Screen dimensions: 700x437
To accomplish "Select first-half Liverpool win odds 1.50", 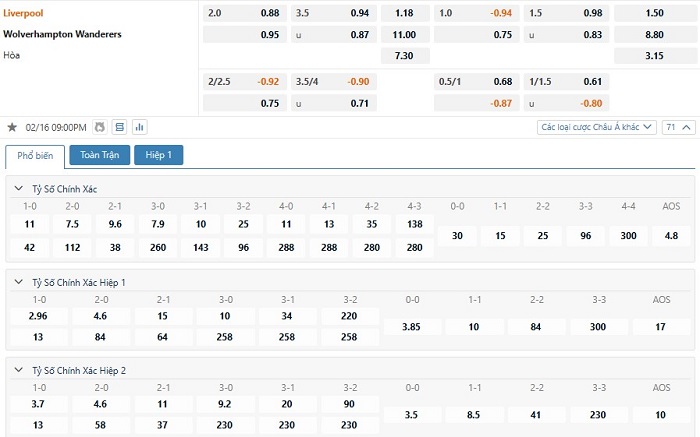I will [x=654, y=13].
